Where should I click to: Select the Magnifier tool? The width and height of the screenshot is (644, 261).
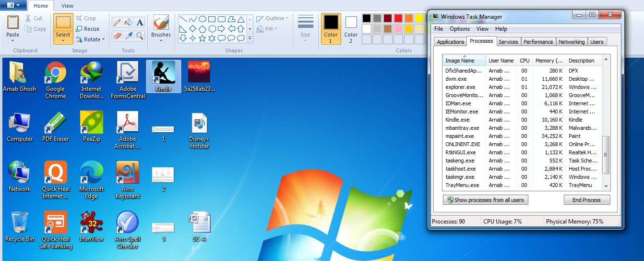point(140,36)
